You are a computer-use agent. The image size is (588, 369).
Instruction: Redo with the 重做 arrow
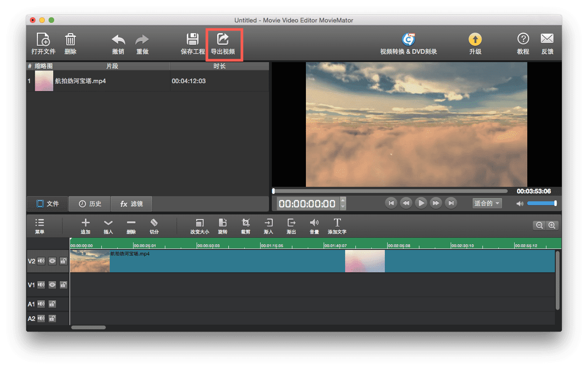(x=142, y=44)
